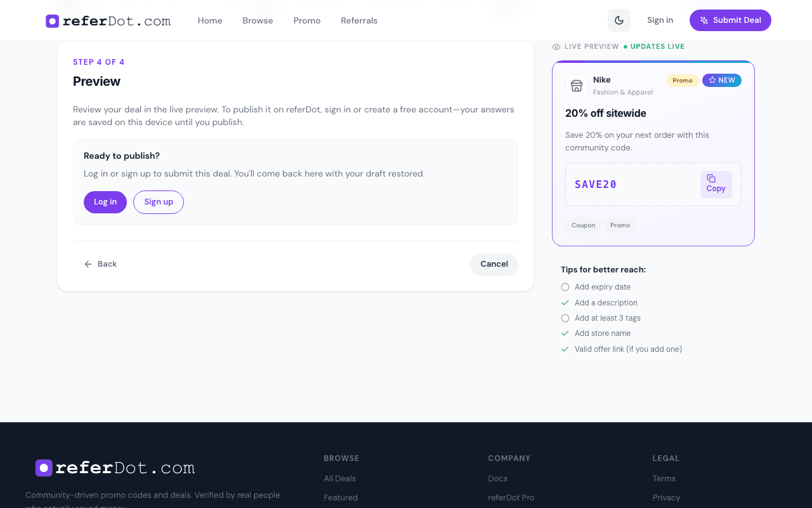Copy the SAVE20 promo code
Screen dimensions: 812x508
[716, 184]
